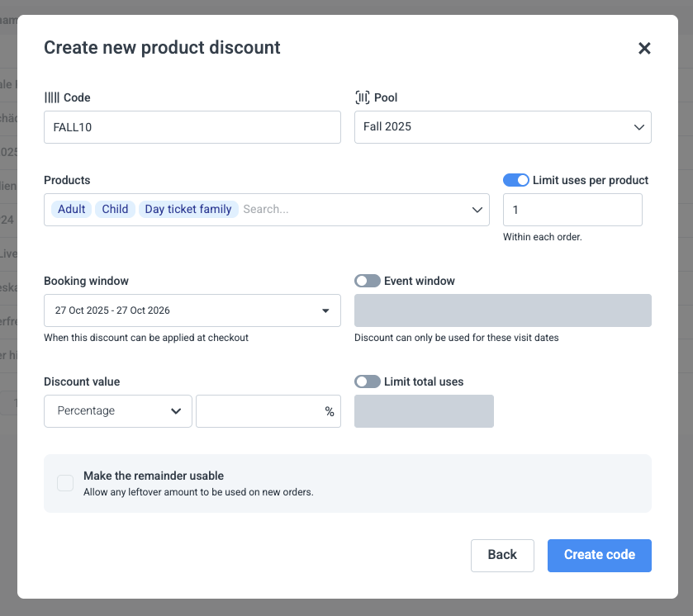Click the scan icon beside Pool
The image size is (693, 616).
(362, 97)
